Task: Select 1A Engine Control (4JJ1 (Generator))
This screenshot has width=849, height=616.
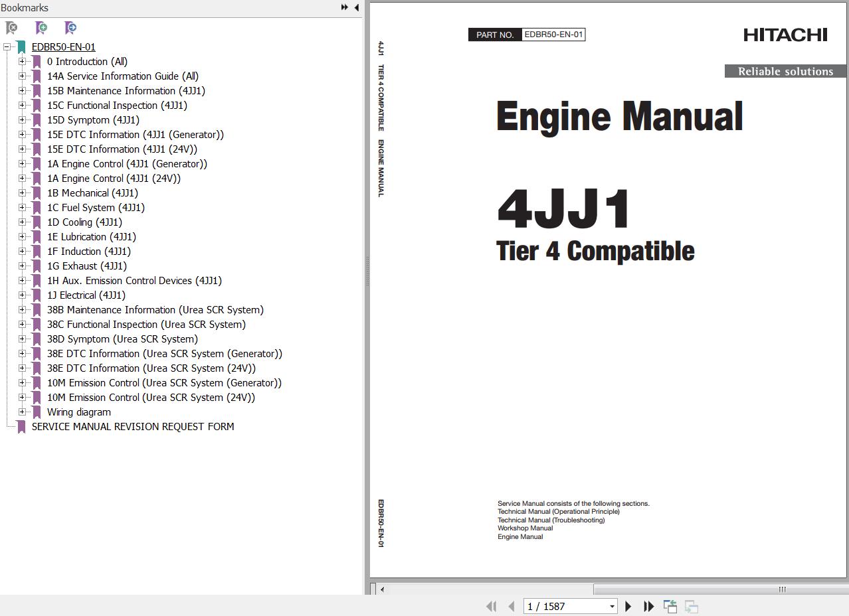Action: coord(127,164)
